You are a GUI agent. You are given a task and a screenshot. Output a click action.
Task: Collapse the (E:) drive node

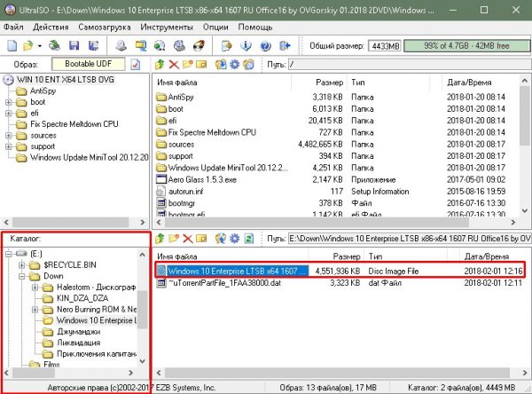pos(9,254)
